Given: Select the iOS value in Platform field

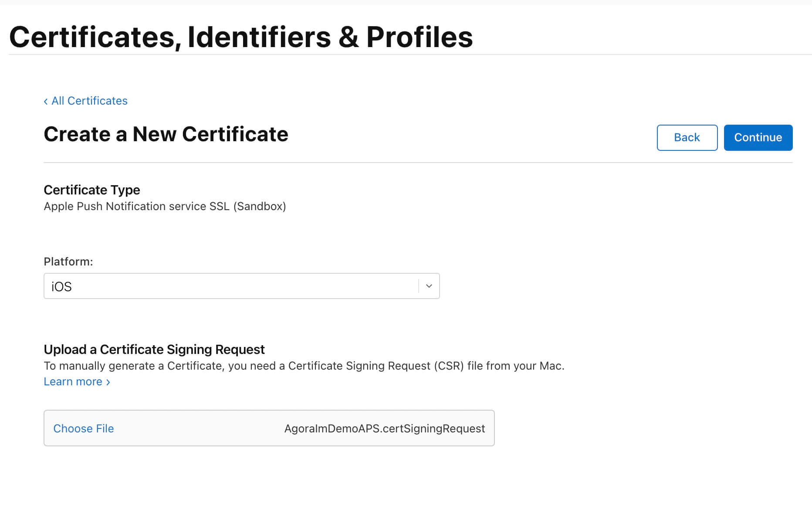Looking at the screenshot, I should coord(61,286).
